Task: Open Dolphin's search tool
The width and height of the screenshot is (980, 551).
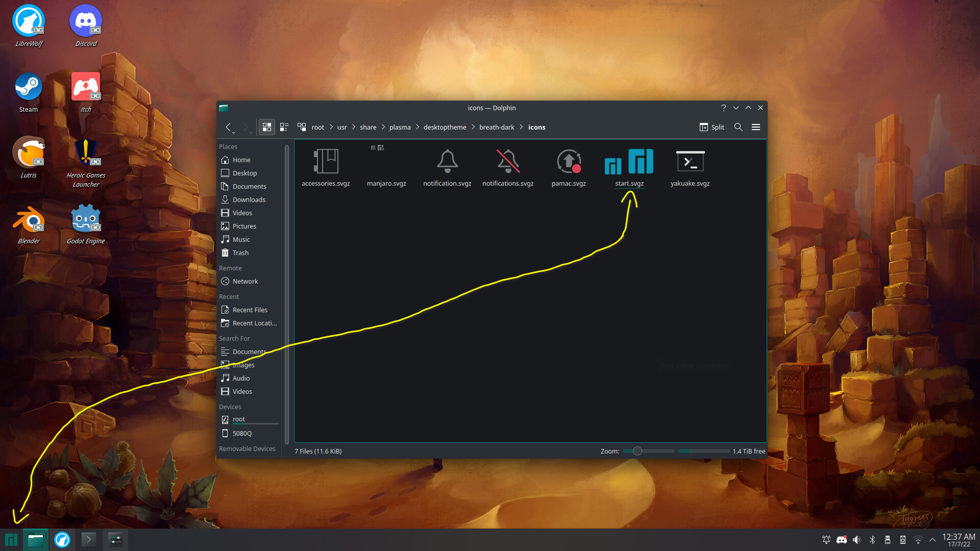Action: (x=738, y=127)
